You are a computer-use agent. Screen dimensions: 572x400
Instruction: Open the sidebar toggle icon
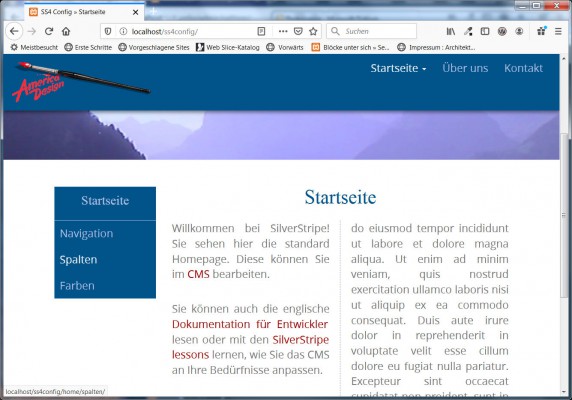[x=485, y=31]
